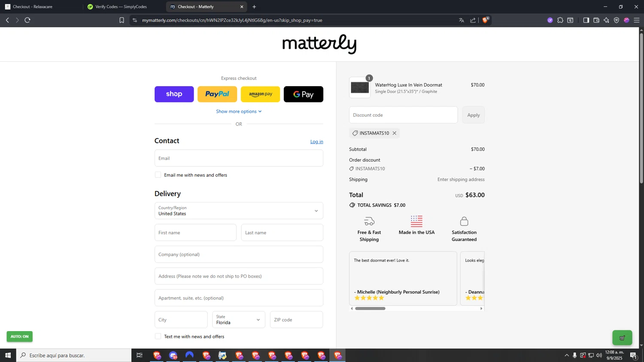Pay with Shop Pay express button
Viewport: 644px width, 362px height.
pos(174,94)
